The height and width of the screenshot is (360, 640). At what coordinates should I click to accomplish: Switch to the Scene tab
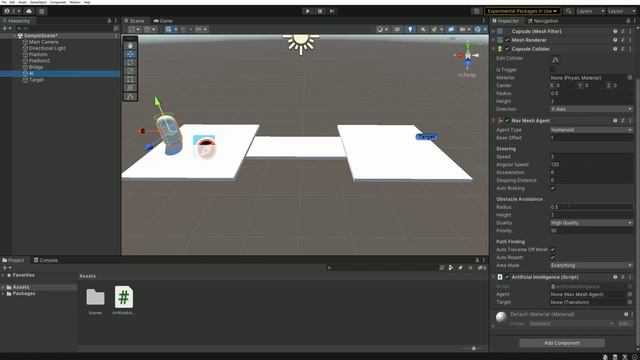tap(135, 21)
